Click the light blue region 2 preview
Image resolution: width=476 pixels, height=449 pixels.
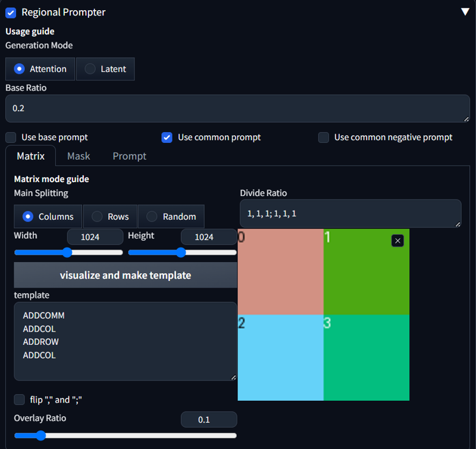pos(280,357)
